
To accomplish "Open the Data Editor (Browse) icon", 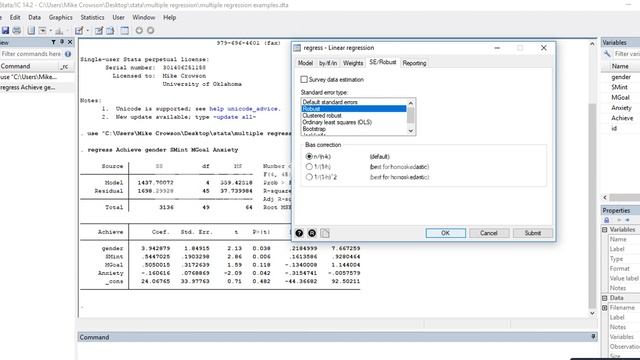I will coord(110,31).
